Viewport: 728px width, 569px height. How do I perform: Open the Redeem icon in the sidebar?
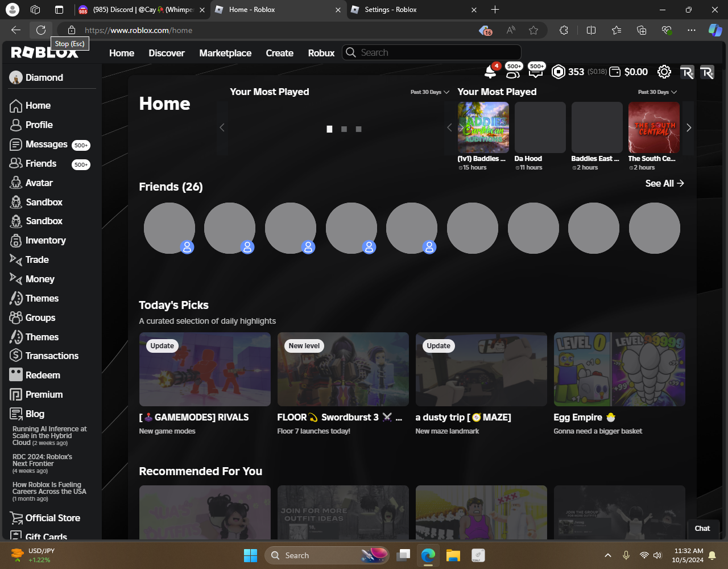click(x=16, y=376)
